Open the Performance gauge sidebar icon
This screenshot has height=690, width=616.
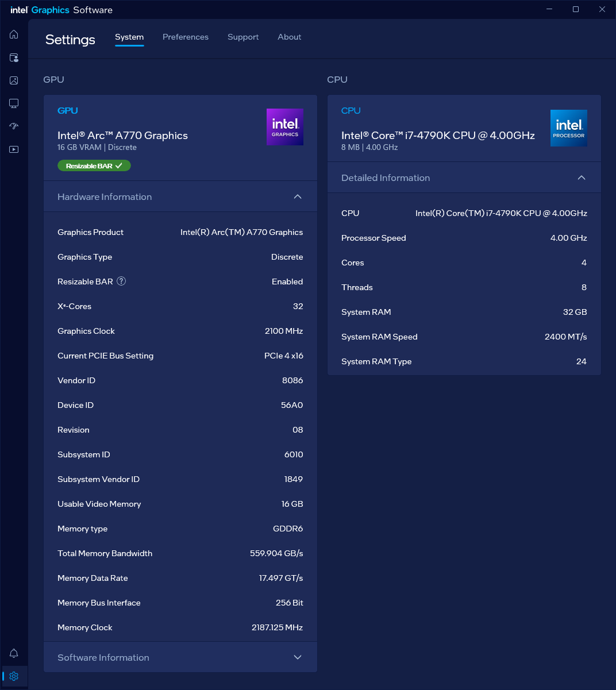click(14, 126)
